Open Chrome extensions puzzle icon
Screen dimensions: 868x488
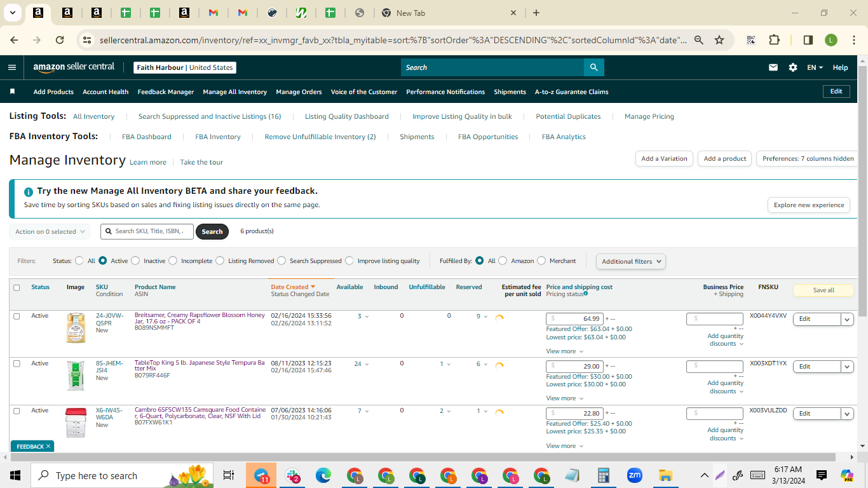click(x=774, y=40)
